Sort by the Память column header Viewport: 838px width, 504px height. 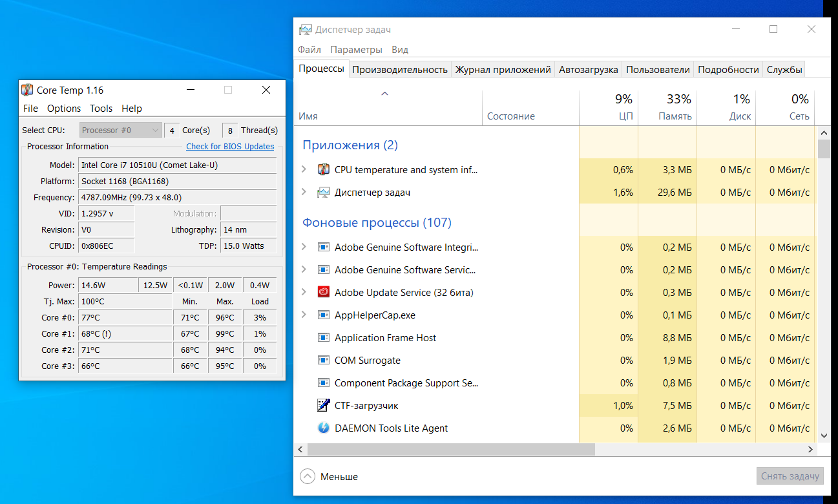point(675,116)
